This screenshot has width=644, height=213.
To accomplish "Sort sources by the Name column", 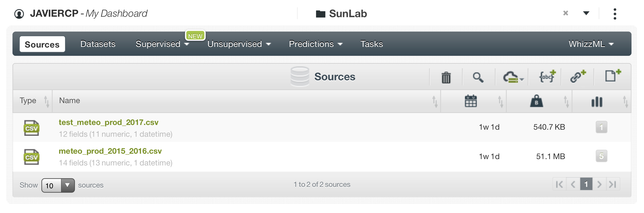I will click(70, 101).
